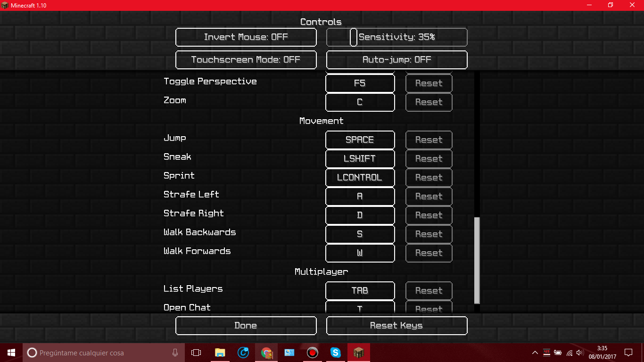Image resolution: width=644 pixels, height=362 pixels.
Task: Open Task View in the taskbar
Action: pyautogui.click(x=196, y=353)
